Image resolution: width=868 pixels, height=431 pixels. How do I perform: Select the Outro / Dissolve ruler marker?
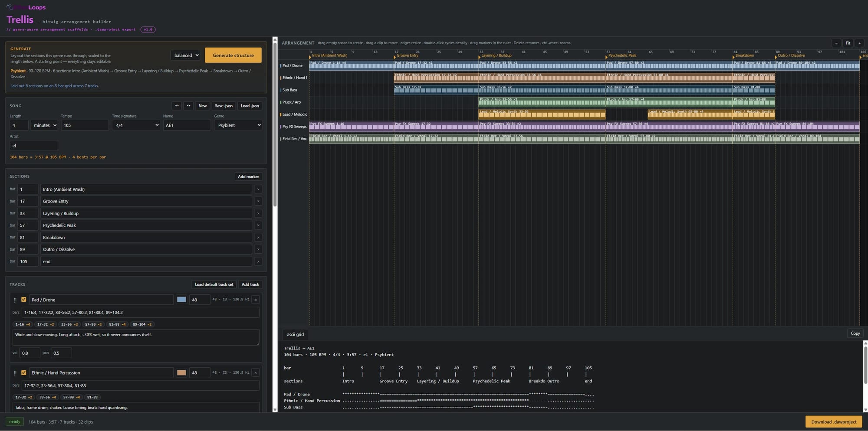point(791,56)
